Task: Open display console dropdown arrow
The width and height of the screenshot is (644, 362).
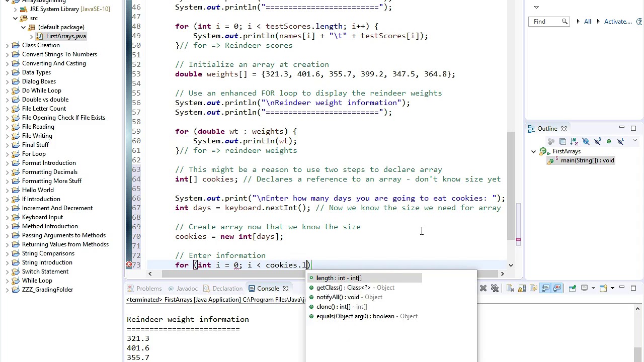Action: pyautogui.click(x=593, y=288)
